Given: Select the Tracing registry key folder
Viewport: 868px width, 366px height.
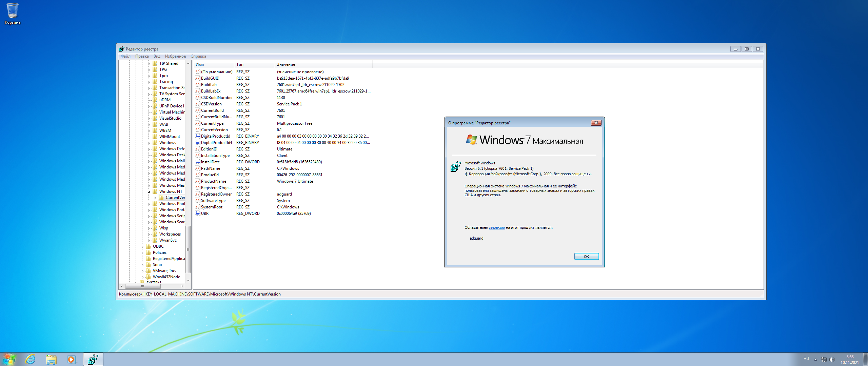Looking at the screenshot, I should pos(166,82).
